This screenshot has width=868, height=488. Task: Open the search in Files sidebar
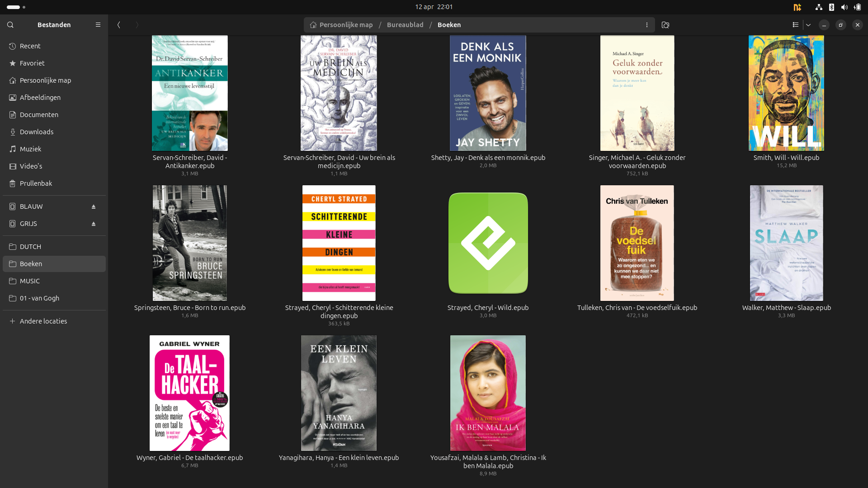10,25
